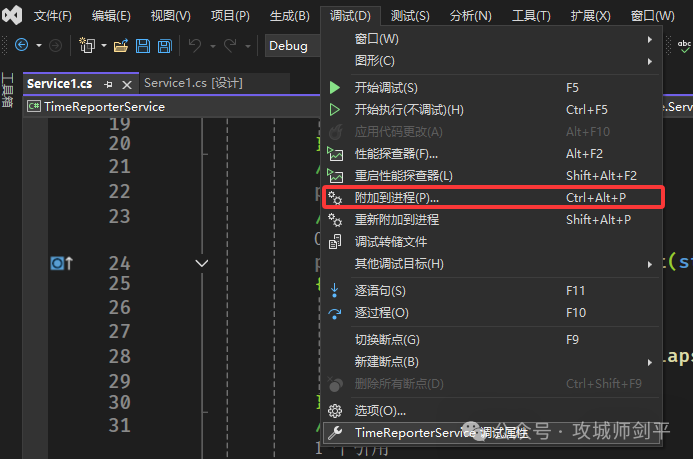Click the undo arrow icon
This screenshot has height=459, width=693.
pyautogui.click(x=195, y=45)
